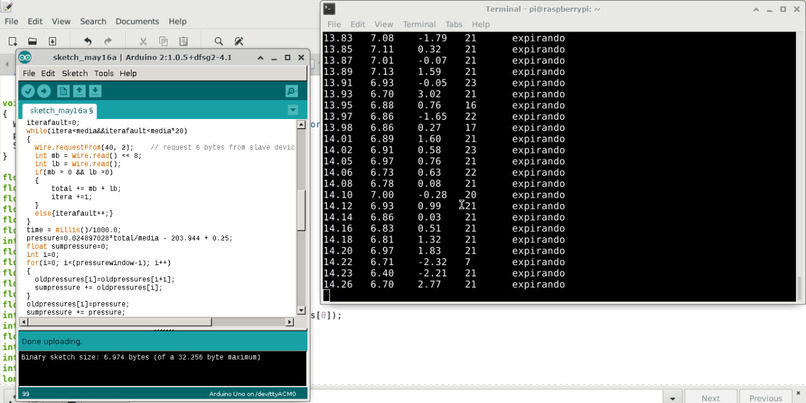Create a new sketch with Arduino New icon
806x403 pixels.
[63, 91]
